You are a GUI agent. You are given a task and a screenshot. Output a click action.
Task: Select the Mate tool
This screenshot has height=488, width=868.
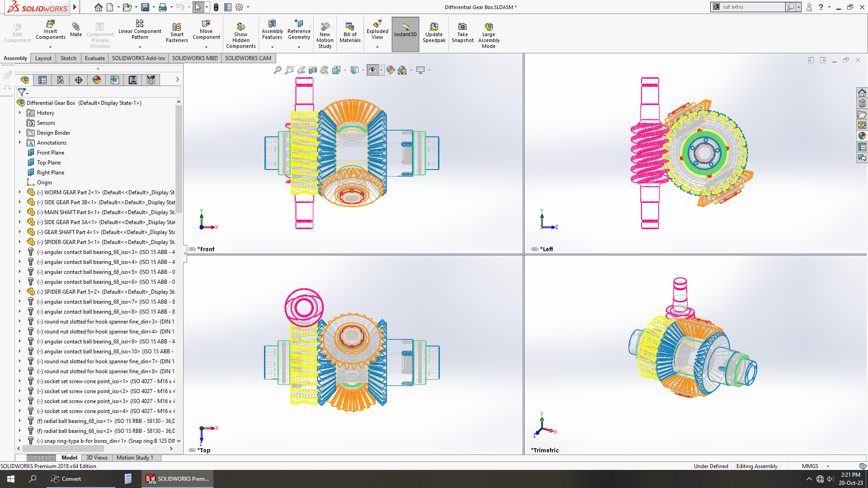pos(76,30)
